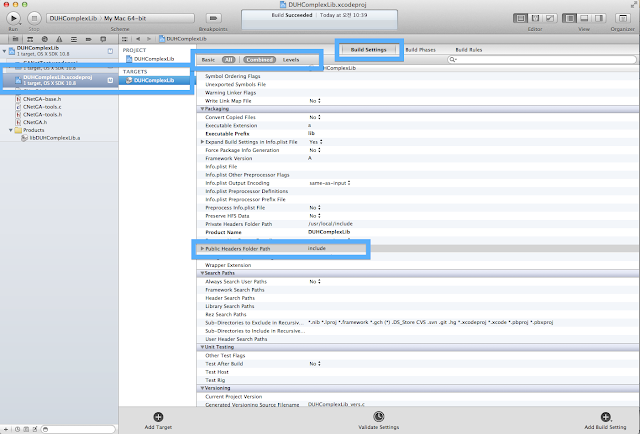Show the Debug navigator
Image resolution: width=640 pixels, height=434 pixels.
[74, 39]
